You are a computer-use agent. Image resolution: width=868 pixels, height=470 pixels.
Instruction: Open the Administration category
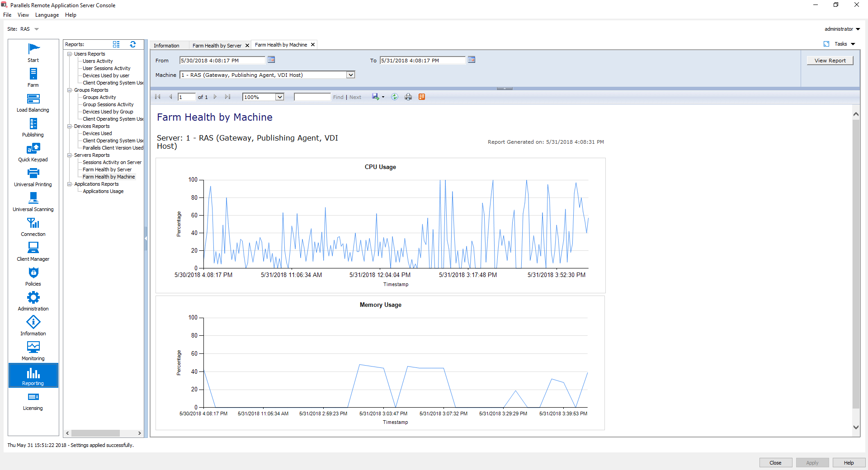coord(33,301)
